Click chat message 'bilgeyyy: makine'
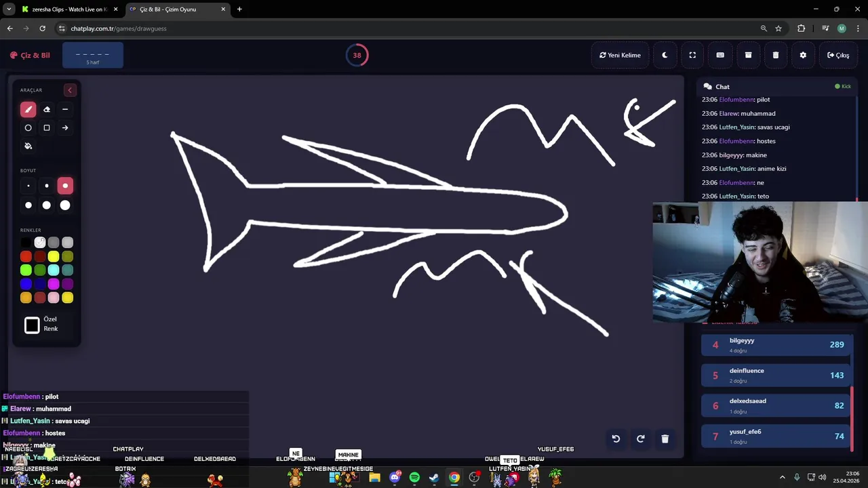Image resolution: width=868 pixels, height=488 pixels. pyautogui.click(x=734, y=155)
